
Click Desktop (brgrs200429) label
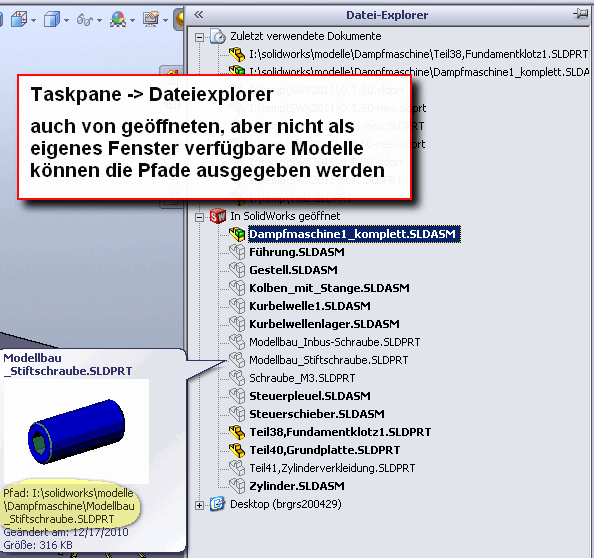(x=286, y=504)
